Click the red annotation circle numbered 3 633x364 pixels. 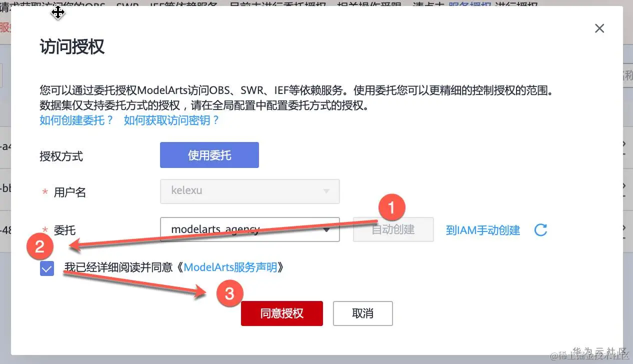point(229,293)
